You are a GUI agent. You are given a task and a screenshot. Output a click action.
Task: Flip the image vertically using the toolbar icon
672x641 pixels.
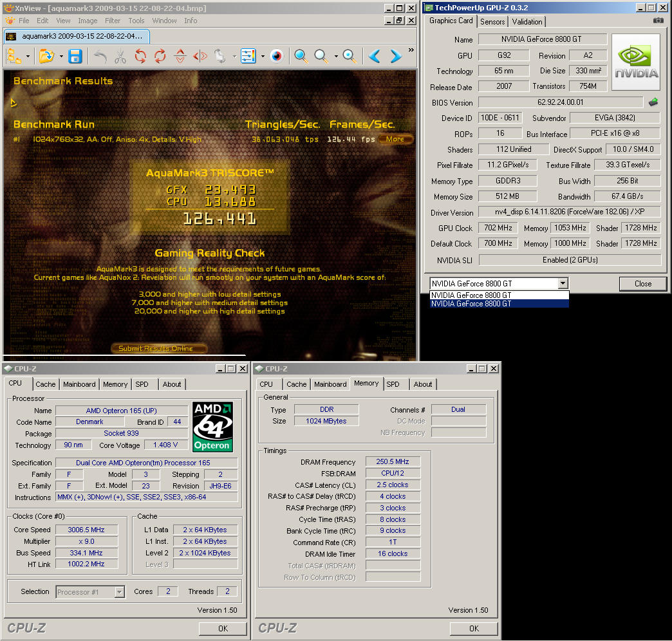tap(180, 56)
